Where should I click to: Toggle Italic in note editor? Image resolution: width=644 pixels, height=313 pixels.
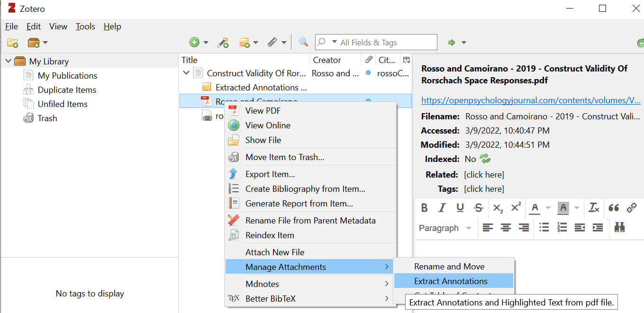(442, 208)
